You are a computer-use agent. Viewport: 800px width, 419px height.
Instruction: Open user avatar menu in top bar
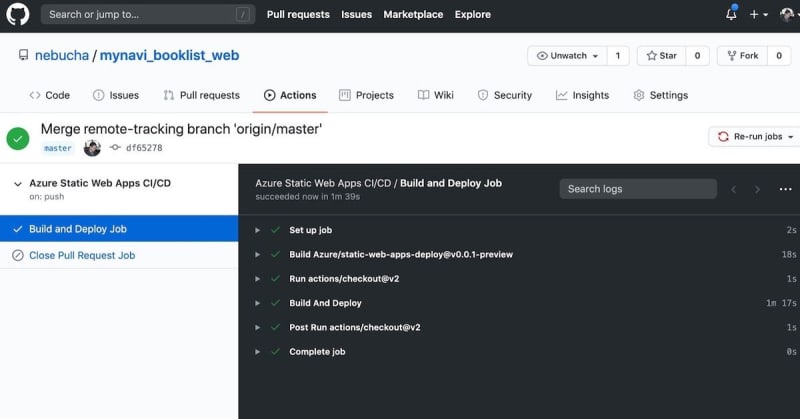tap(789, 14)
